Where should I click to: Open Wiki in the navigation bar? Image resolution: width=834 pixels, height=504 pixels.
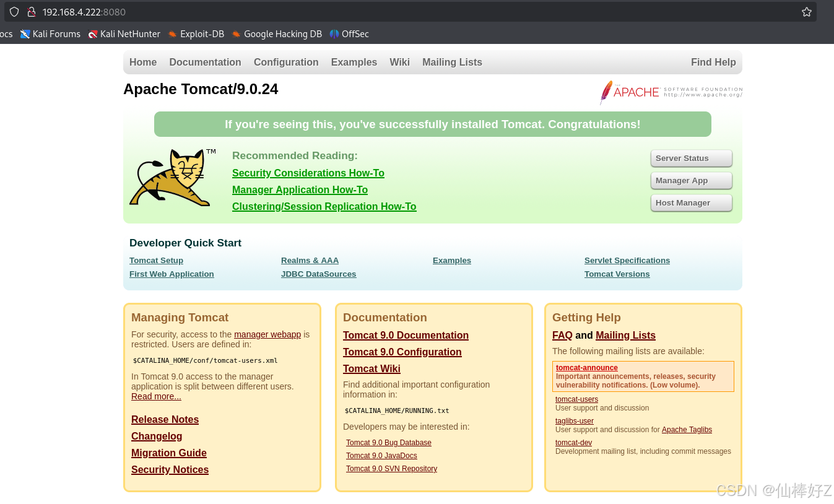pyautogui.click(x=399, y=62)
